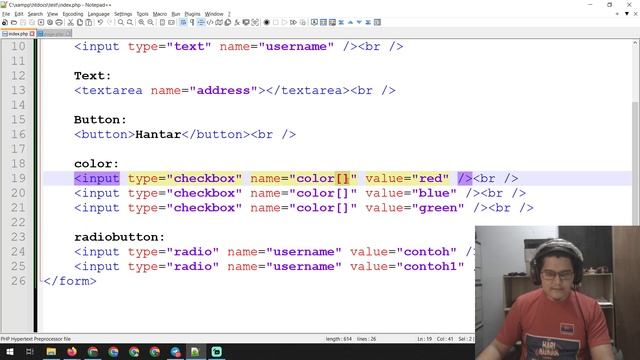Open the View menu
The width and height of the screenshot is (640, 360).
pos(52,14)
